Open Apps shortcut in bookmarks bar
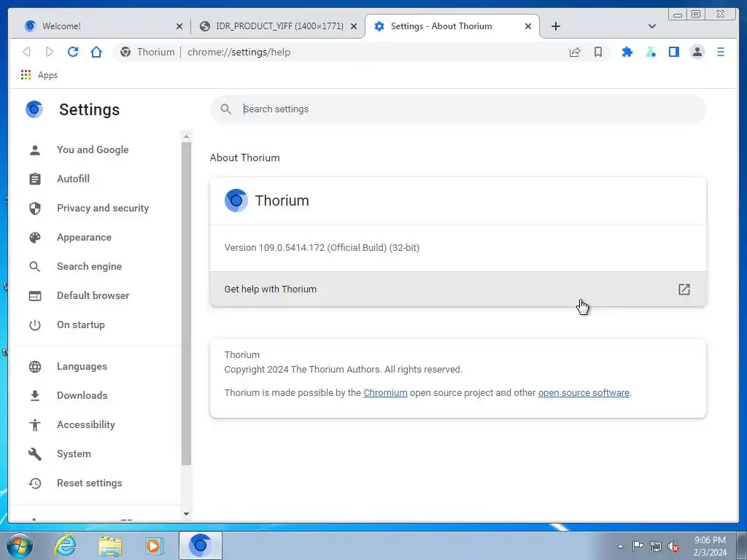 pyautogui.click(x=39, y=75)
